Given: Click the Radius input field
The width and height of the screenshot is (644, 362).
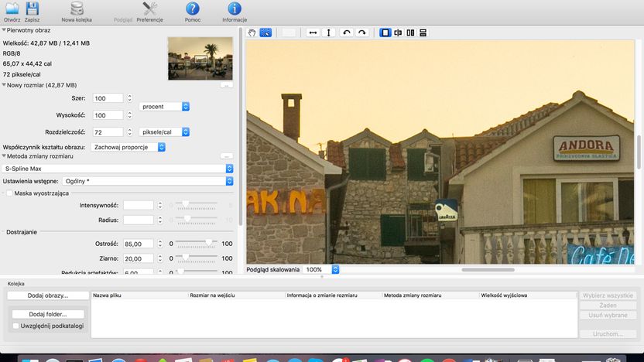Looking at the screenshot, I should [139, 220].
